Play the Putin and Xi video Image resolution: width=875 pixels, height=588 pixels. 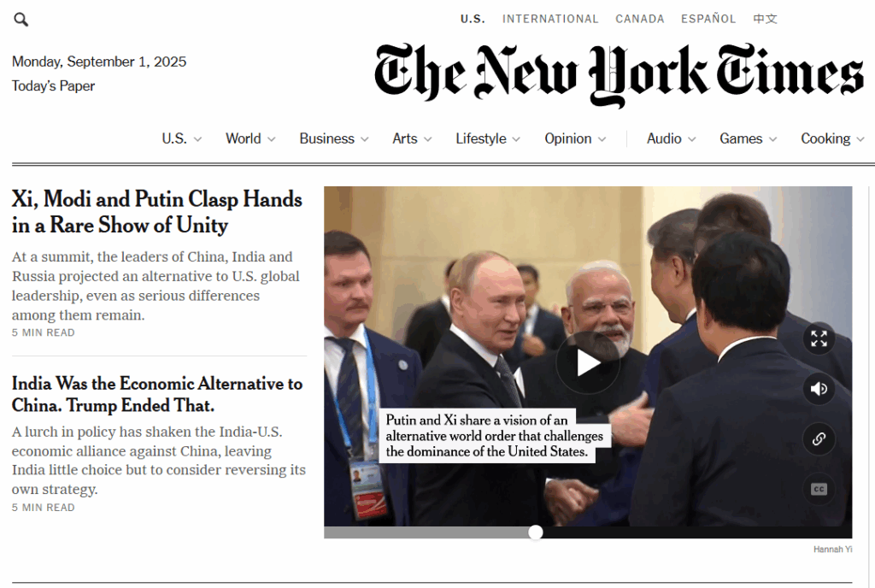point(588,363)
